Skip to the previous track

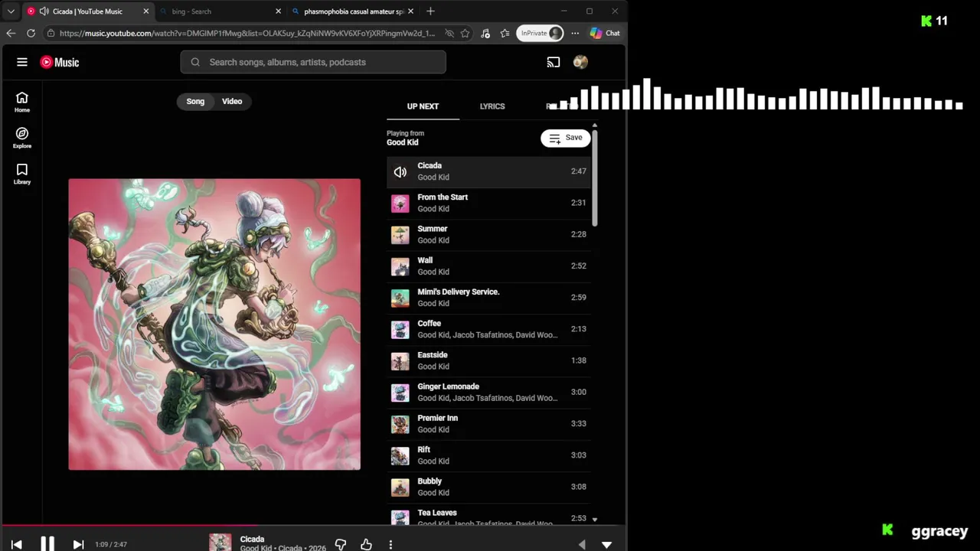(x=16, y=544)
